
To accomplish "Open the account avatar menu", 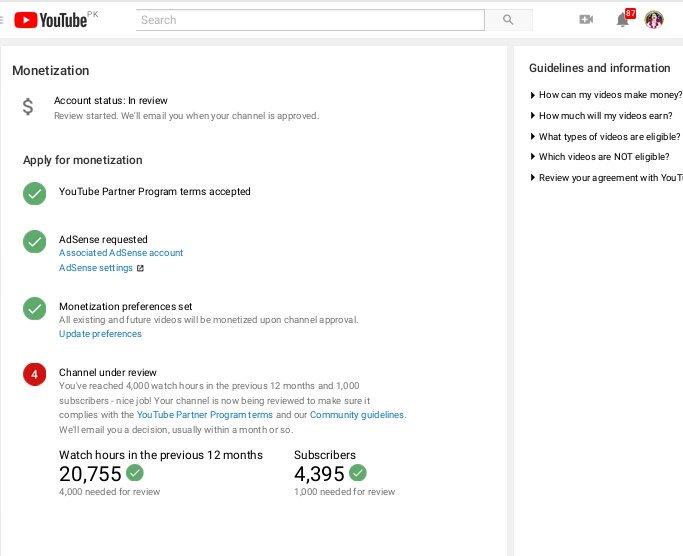I will 654,20.
